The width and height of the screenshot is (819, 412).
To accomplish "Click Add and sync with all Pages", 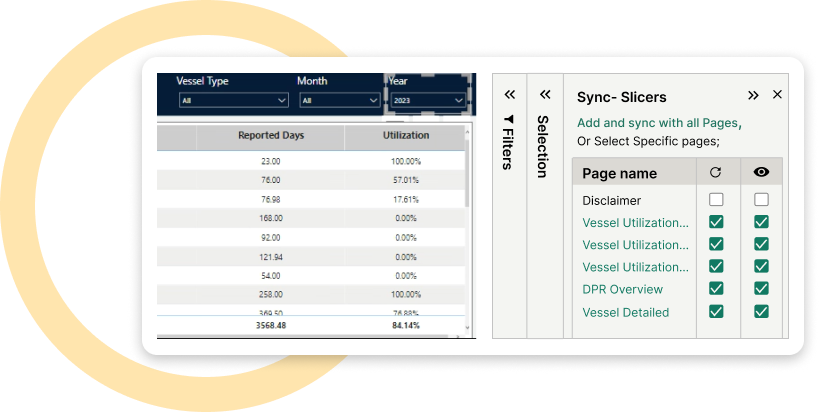I will 658,122.
